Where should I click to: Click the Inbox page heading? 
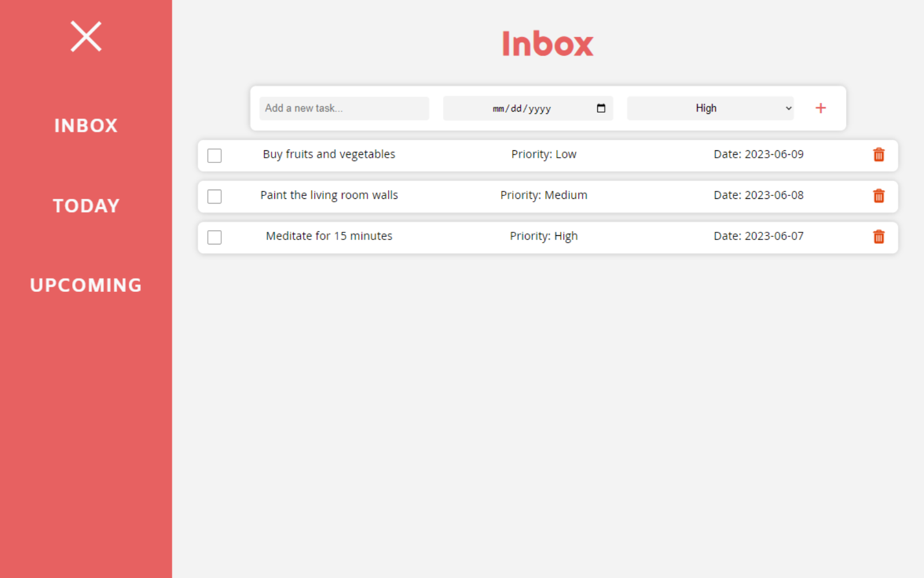pos(547,44)
